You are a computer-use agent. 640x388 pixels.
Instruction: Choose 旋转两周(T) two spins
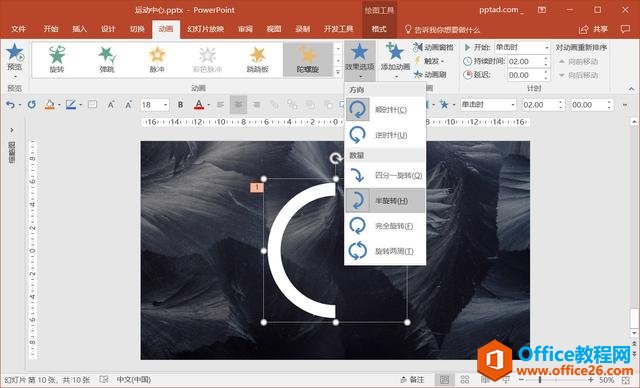click(x=385, y=251)
